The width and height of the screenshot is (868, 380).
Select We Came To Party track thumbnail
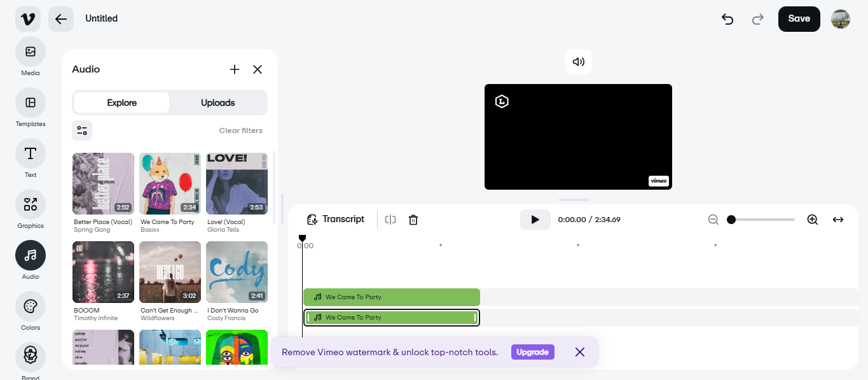170,183
